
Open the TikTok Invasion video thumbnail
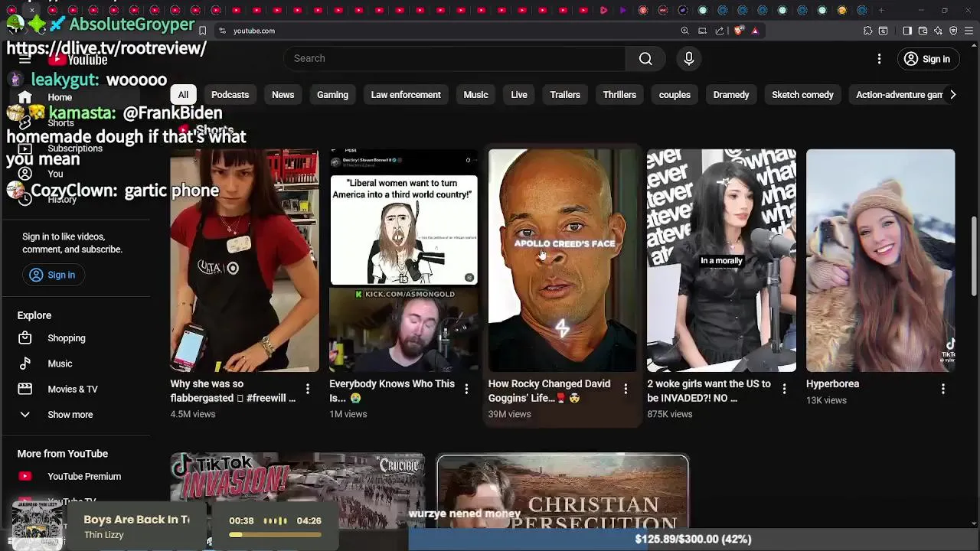point(297,491)
